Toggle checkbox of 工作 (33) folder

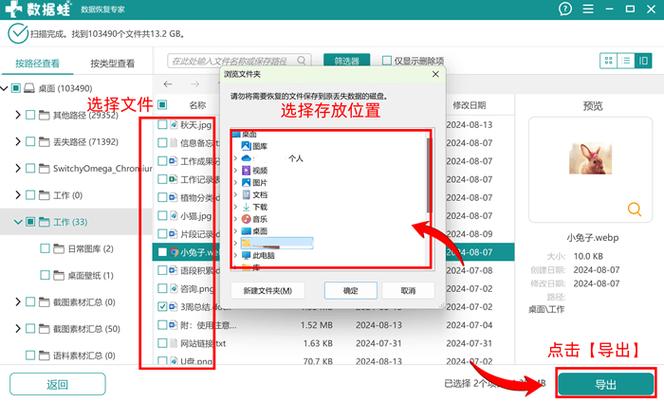click(x=30, y=221)
